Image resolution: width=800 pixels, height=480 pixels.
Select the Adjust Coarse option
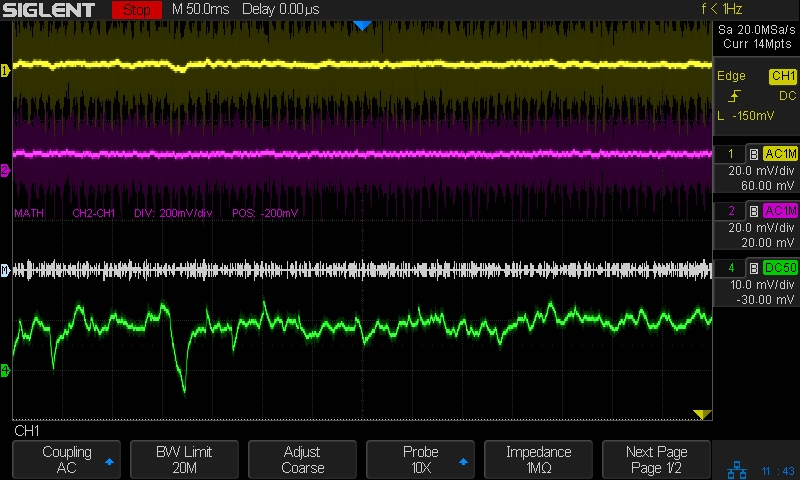[x=302, y=459]
